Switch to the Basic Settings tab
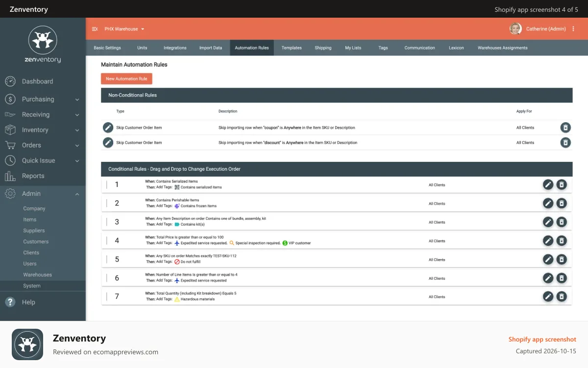This screenshot has height=368, width=588. [107, 48]
